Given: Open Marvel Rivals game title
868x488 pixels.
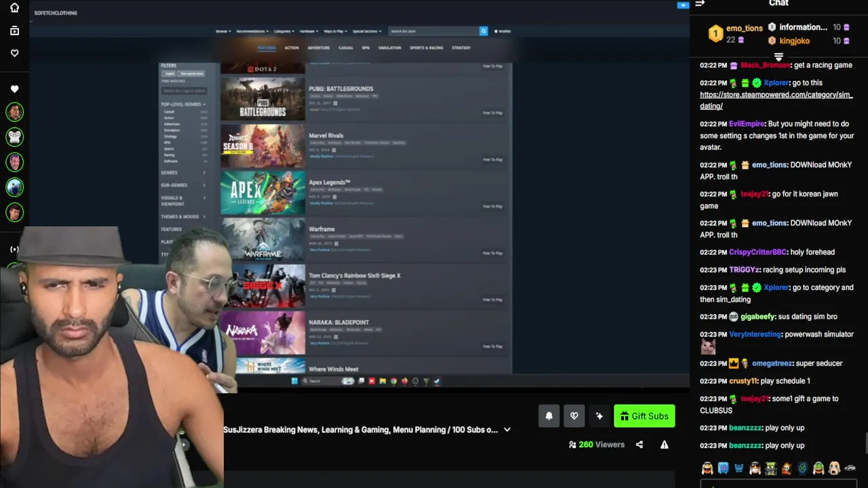Looking at the screenshot, I should [326, 136].
